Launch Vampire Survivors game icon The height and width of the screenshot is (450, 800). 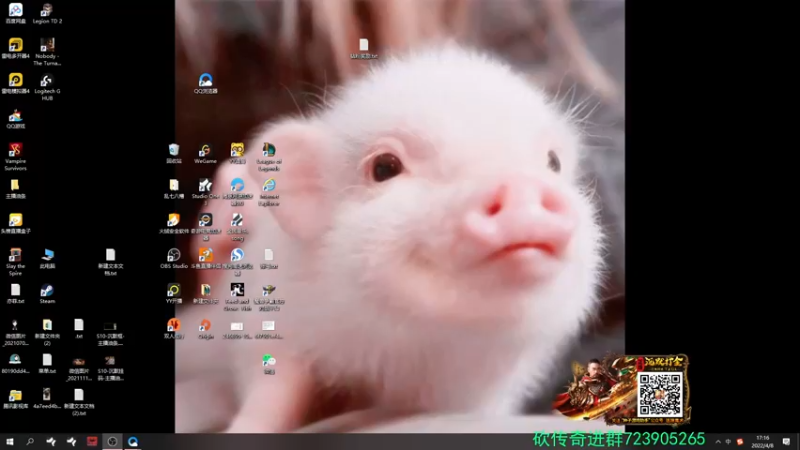(15, 157)
